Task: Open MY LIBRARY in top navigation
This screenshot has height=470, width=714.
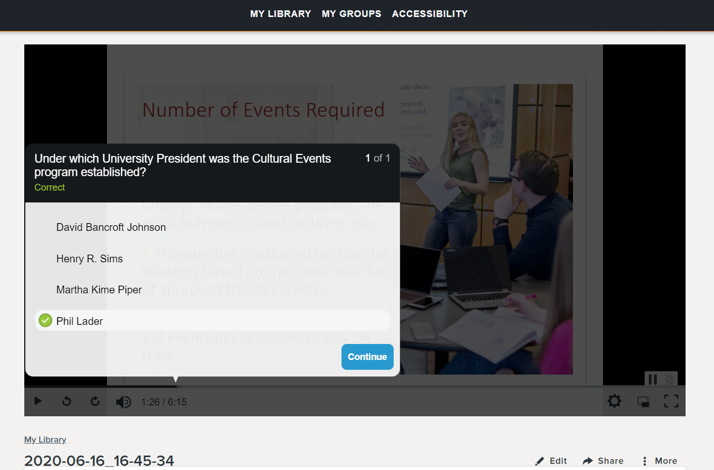Action: [x=280, y=14]
